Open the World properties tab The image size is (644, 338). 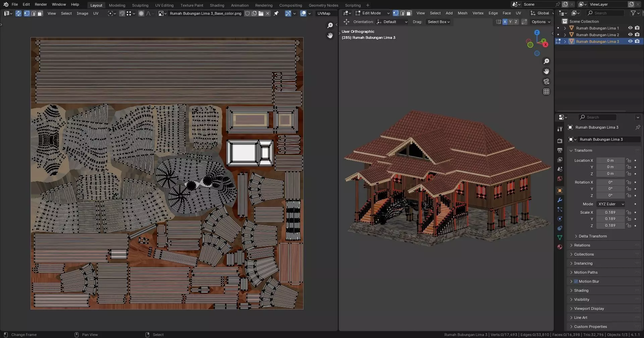pyautogui.click(x=559, y=179)
